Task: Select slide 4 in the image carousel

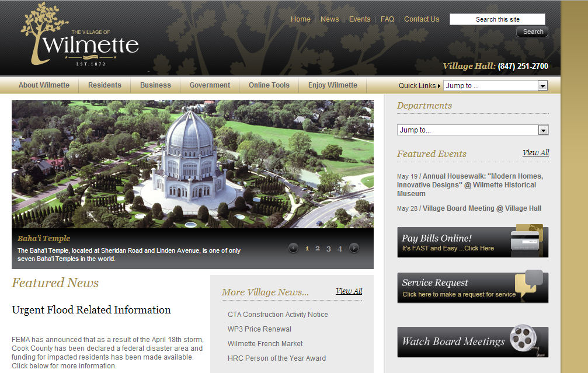Action: click(339, 249)
